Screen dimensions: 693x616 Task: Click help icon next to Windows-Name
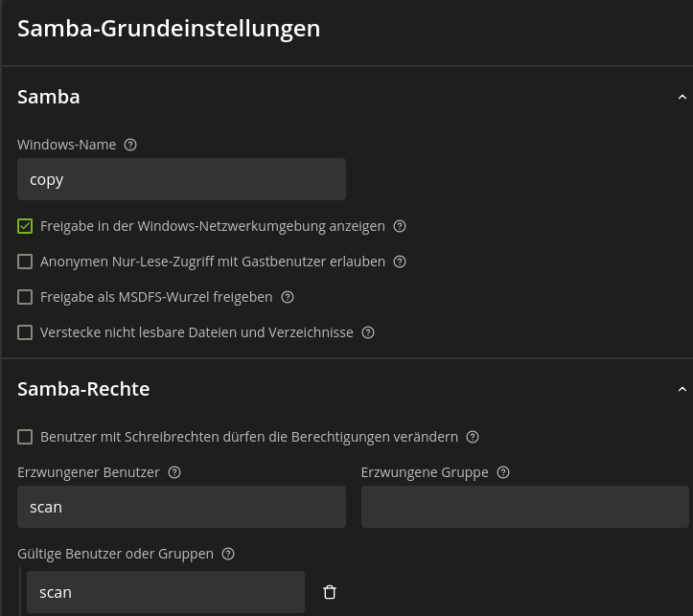(x=130, y=145)
